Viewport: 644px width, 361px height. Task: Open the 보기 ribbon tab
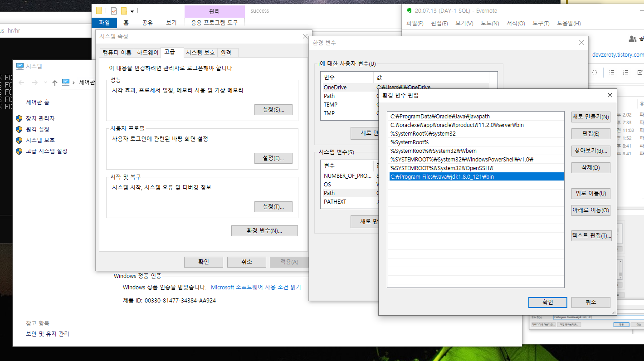click(x=171, y=23)
